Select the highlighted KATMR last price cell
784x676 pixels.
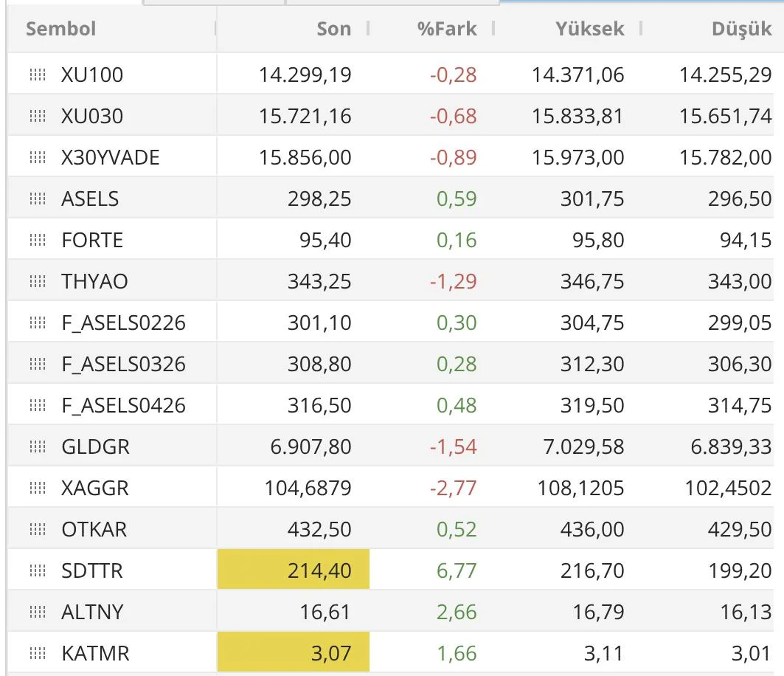[x=294, y=653]
